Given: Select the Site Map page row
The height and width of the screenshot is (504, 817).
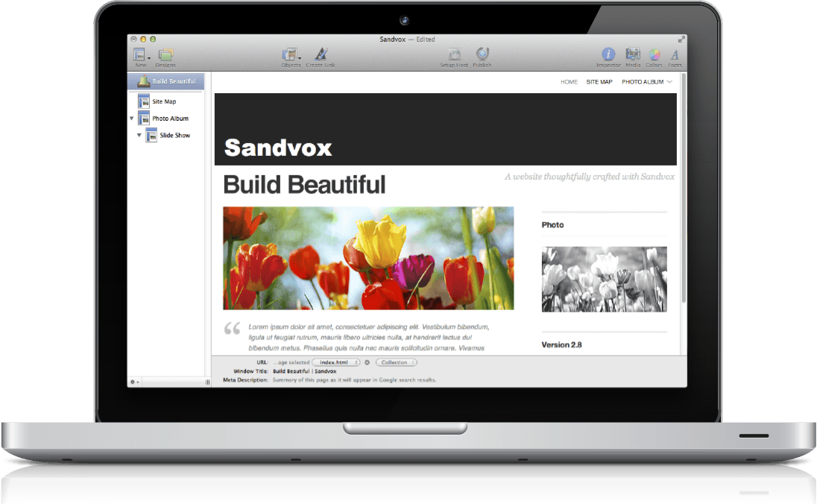Looking at the screenshot, I should click(166, 101).
